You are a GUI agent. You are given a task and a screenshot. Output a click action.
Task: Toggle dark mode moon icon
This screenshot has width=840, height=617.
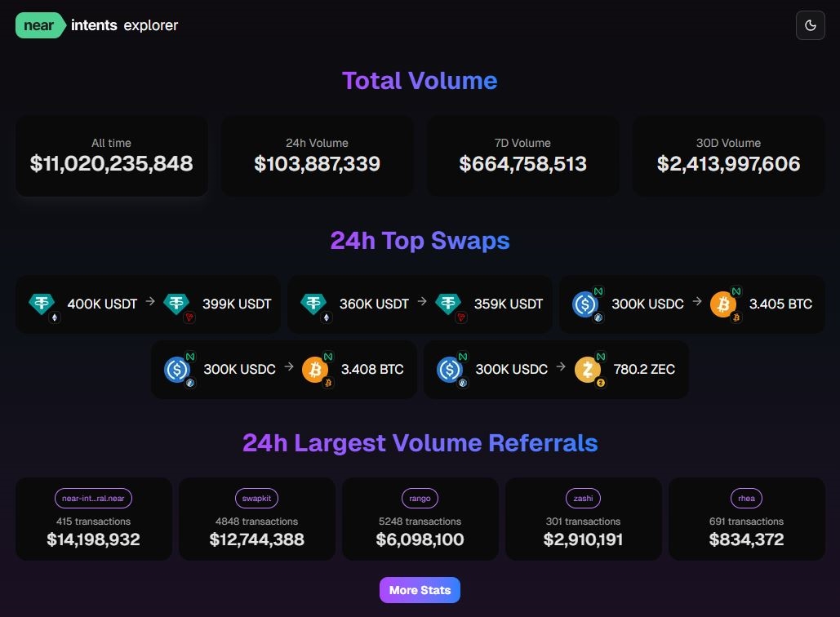[810, 25]
